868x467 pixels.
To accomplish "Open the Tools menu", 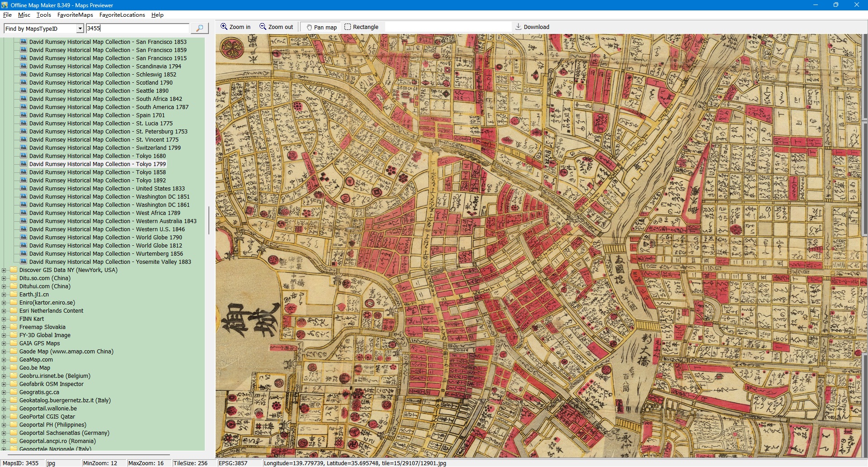I will click(x=43, y=15).
